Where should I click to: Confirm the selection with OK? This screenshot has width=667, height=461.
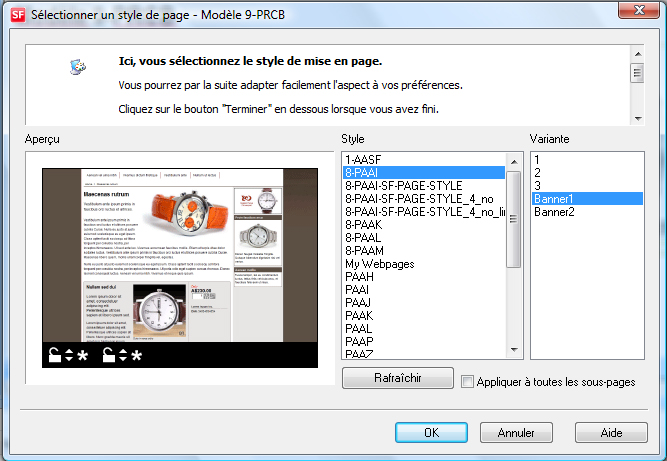pos(431,433)
